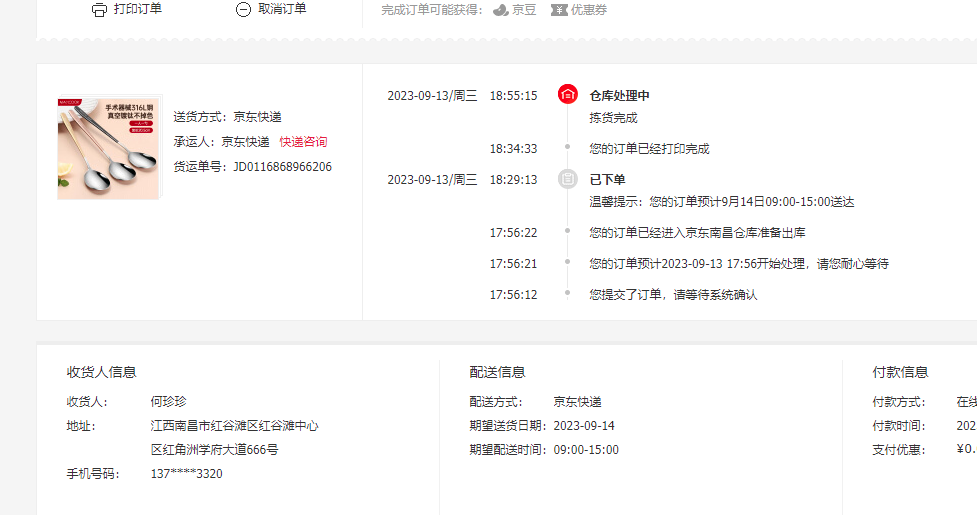977x515 pixels.
Task: Select the timeline dot at 17:56:22
Action: coord(567,232)
